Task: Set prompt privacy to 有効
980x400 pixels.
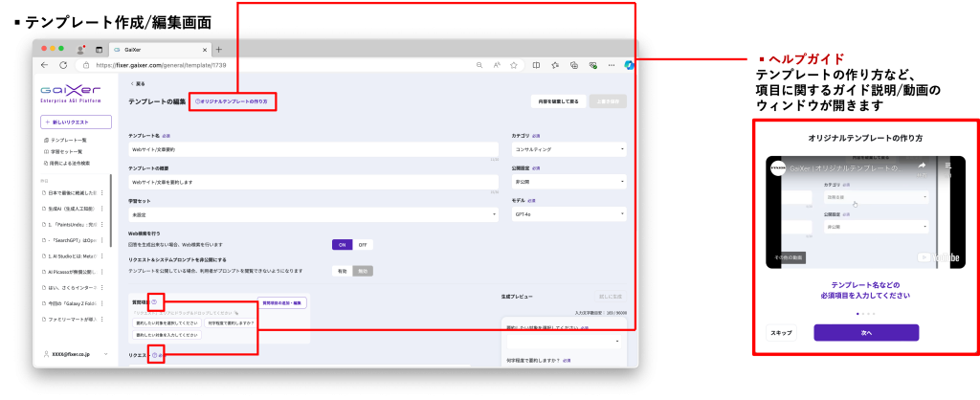Action: click(342, 271)
